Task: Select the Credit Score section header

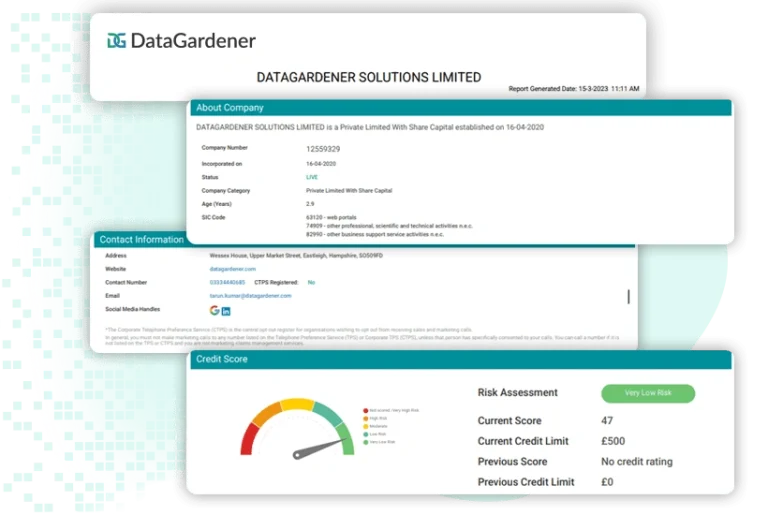Action: point(461,359)
